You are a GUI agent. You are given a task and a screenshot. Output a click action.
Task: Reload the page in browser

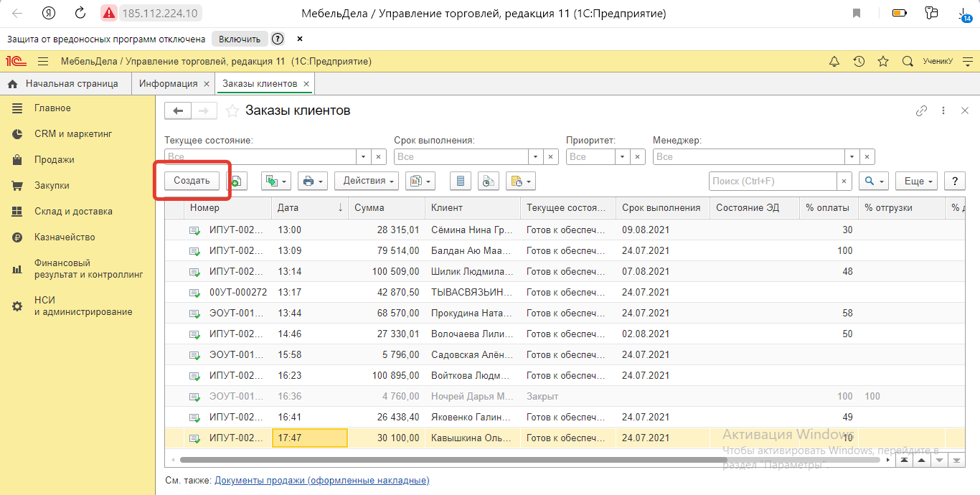click(80, 13)
